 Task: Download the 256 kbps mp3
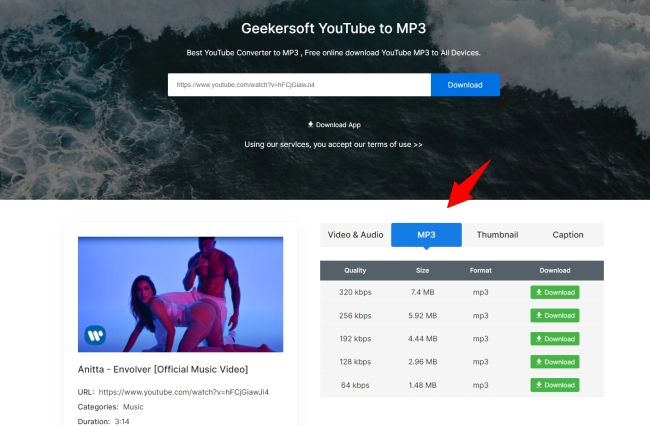coord(555,315)
